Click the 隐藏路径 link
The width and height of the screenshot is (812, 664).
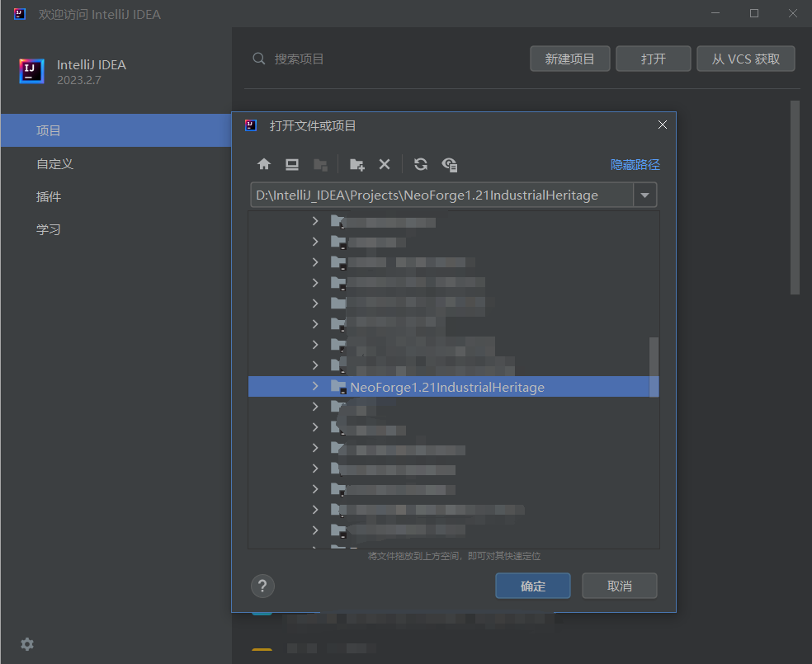pyautogui.click(x=635, y=165)
